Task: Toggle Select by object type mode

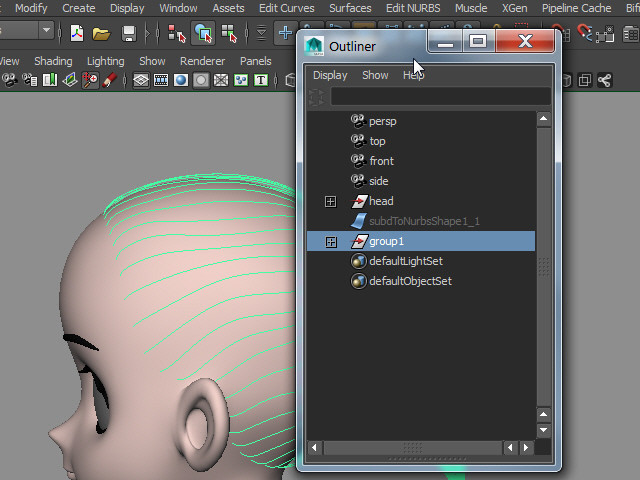Action: (203, 33)
